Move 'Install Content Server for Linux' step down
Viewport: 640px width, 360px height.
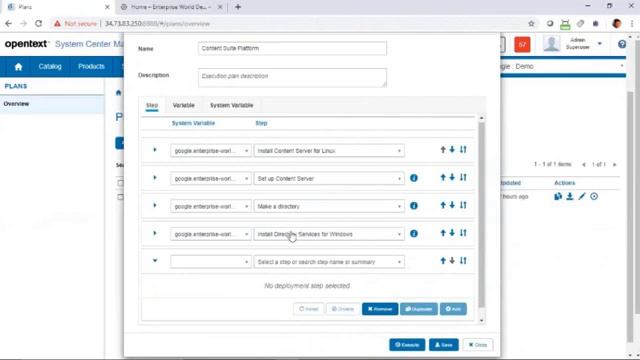[x=452, y=150]
